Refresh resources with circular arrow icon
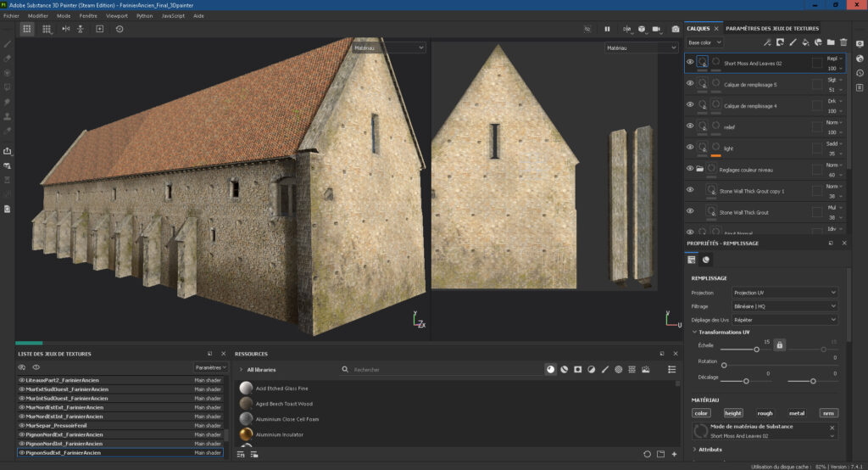The width and height of the screenshot is (868, 470). tap(647, 454)
